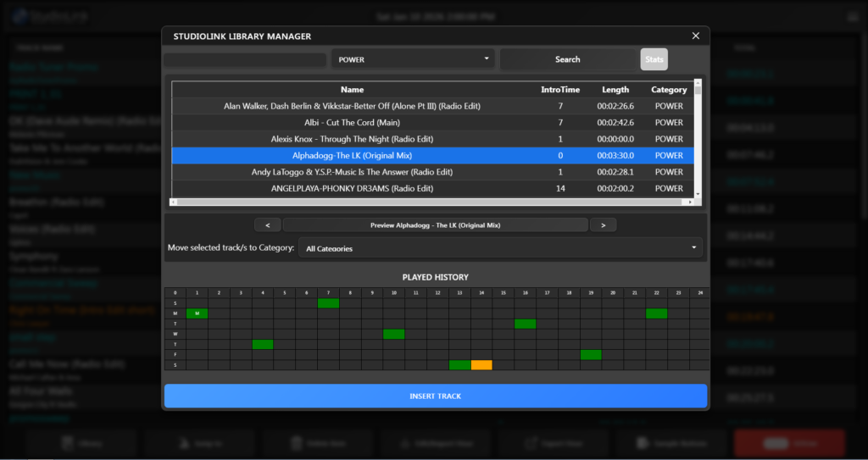This screenshot has height=460, width=868.
Task: Select the Alan Walker Better Off track row
Action: click(x=433, y=106)
